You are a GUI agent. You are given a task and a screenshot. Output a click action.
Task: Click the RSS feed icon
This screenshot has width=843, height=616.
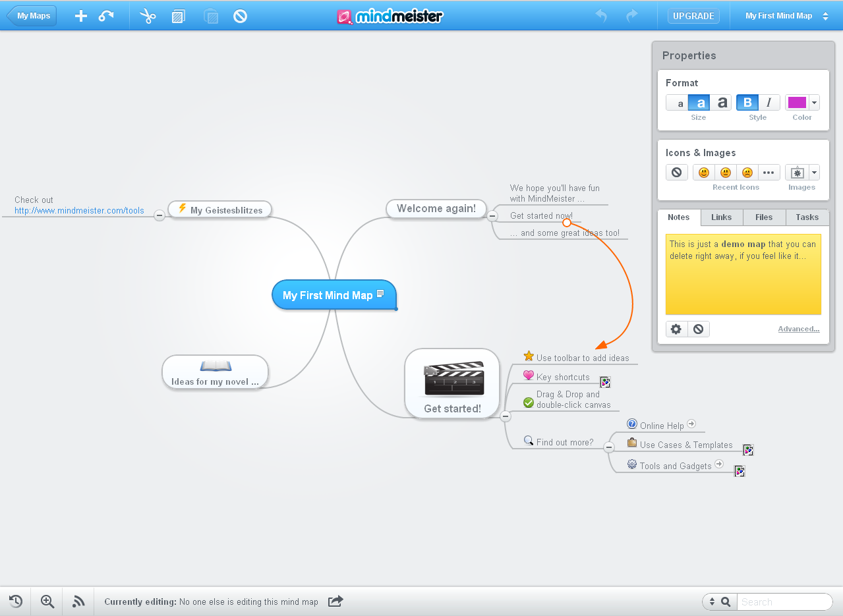coord(79,601)
